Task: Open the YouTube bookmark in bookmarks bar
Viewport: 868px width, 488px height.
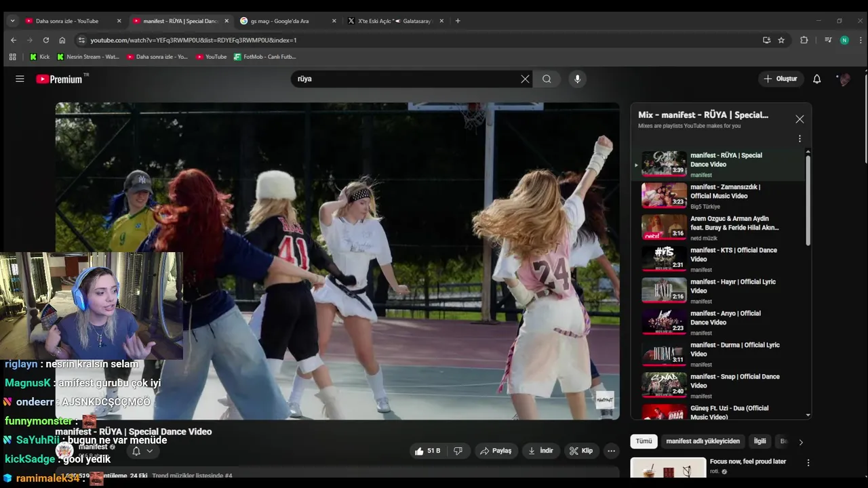Action: pyautogui.click(x=211, y=57)
